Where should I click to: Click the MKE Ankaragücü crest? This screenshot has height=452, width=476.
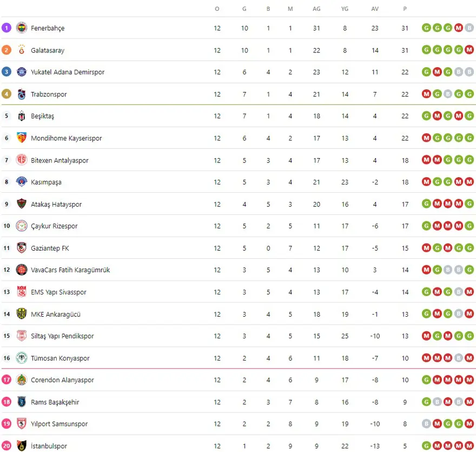coord(22,314)
